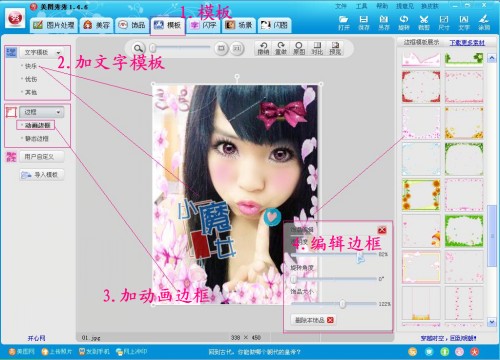Screen dimensions: 500x360
Task: Click the 用户自定义 button
Action: pos(41,157)
